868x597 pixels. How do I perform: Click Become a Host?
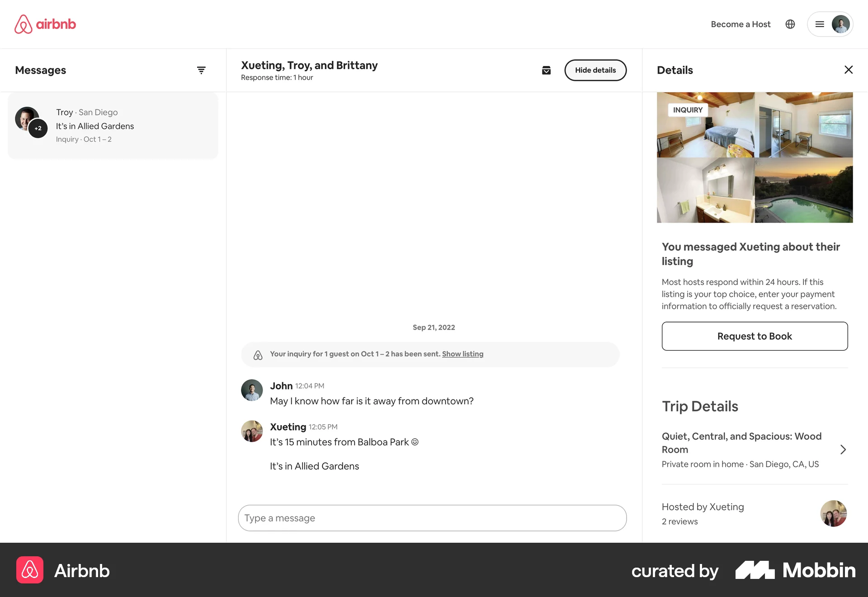coord(741,24)
